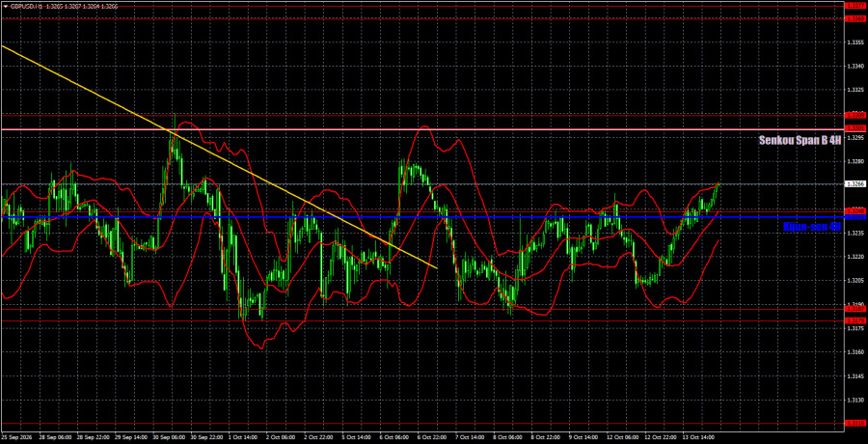
Task: Click the 1.3280 price scale value
Action: coord(855,161)
